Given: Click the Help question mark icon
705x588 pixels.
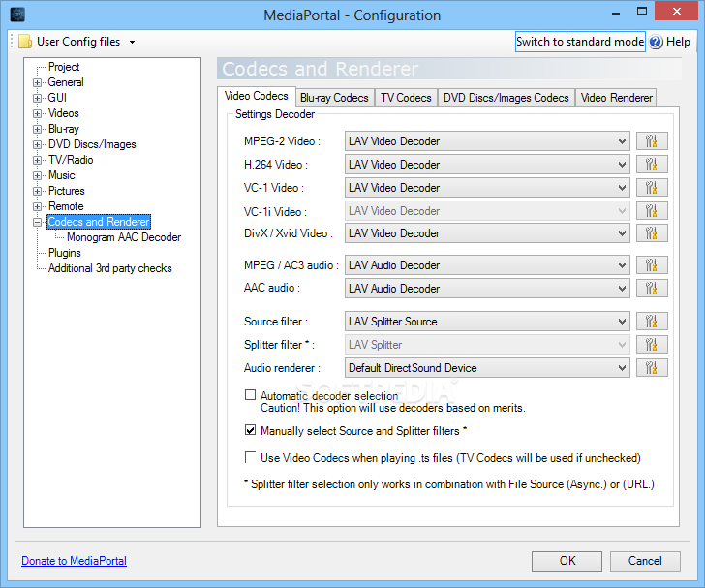Looking at the screenshot, I should 656,42.
